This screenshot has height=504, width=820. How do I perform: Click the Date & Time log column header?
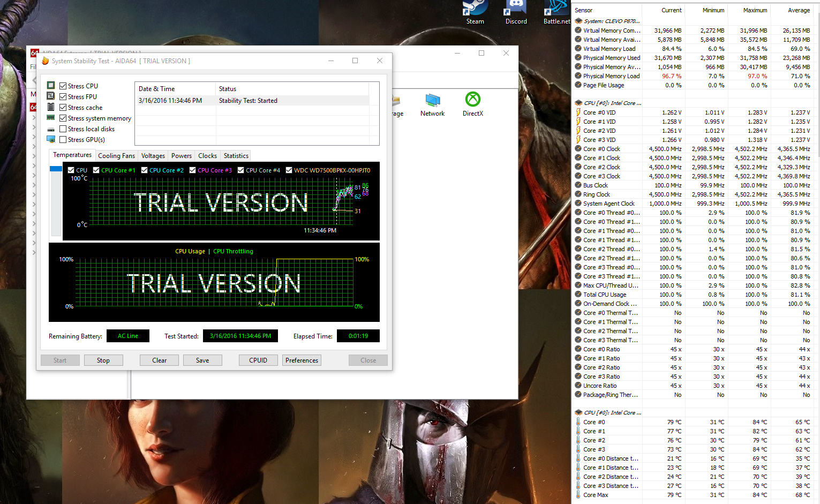[175, 89]
